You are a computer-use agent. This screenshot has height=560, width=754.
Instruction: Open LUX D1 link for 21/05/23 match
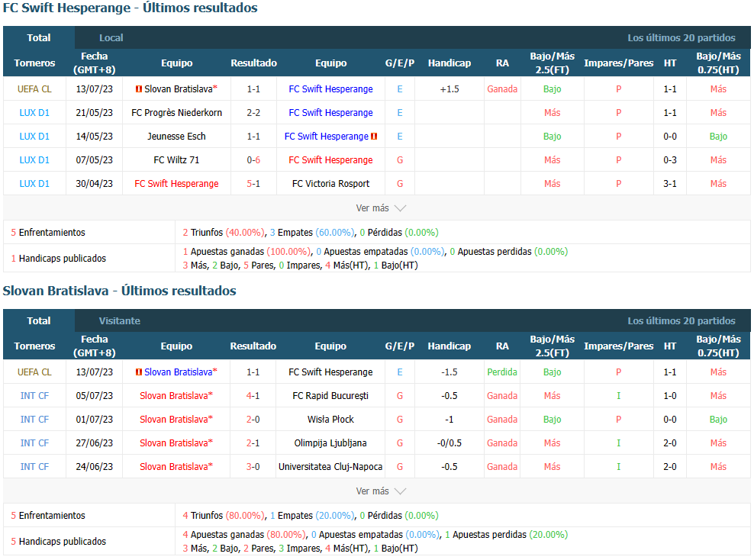pyautogui.click(x=34, y=112)
